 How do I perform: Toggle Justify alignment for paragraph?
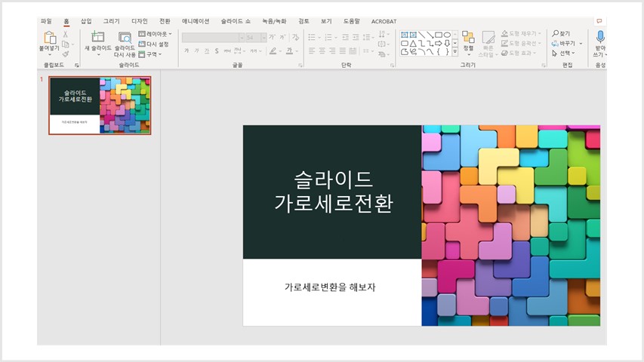(x=343, y=51)
